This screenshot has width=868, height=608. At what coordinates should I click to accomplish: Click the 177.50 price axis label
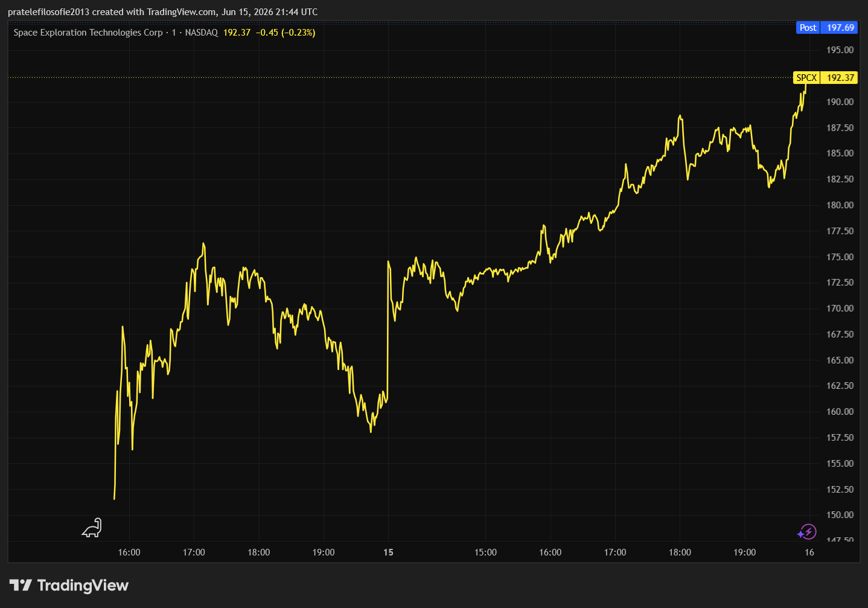tap(840, 231)
